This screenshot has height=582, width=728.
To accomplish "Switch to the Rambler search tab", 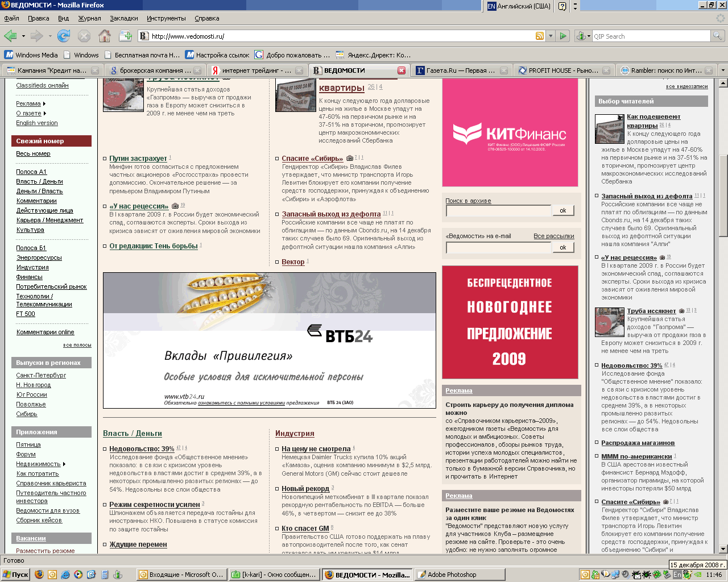I will pos(666,70).
